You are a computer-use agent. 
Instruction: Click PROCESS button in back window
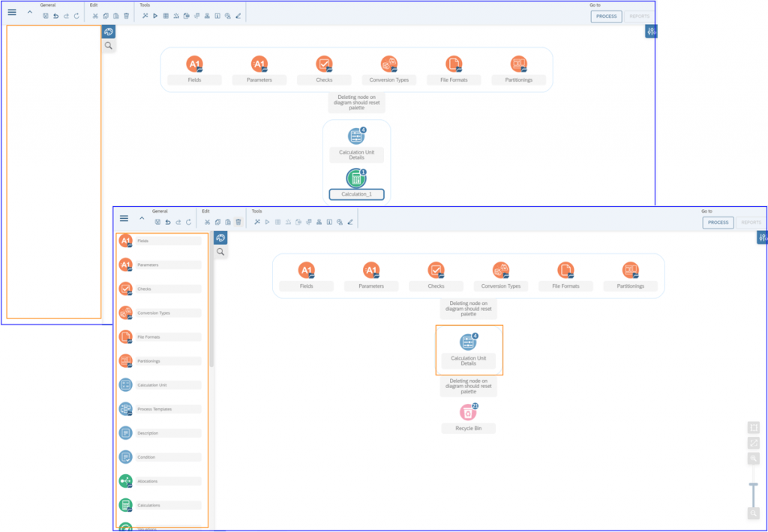(606, 16)
